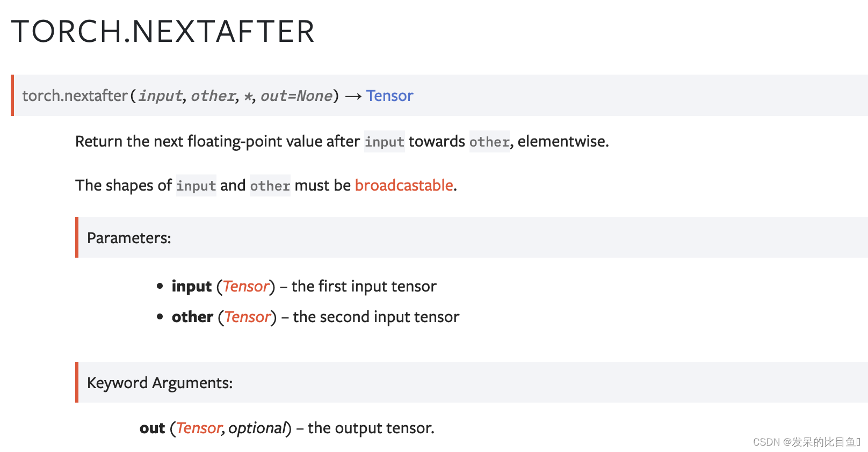
Task: Select the TORCH.NEXTAFTER page heading
Action: coord(163,31)
